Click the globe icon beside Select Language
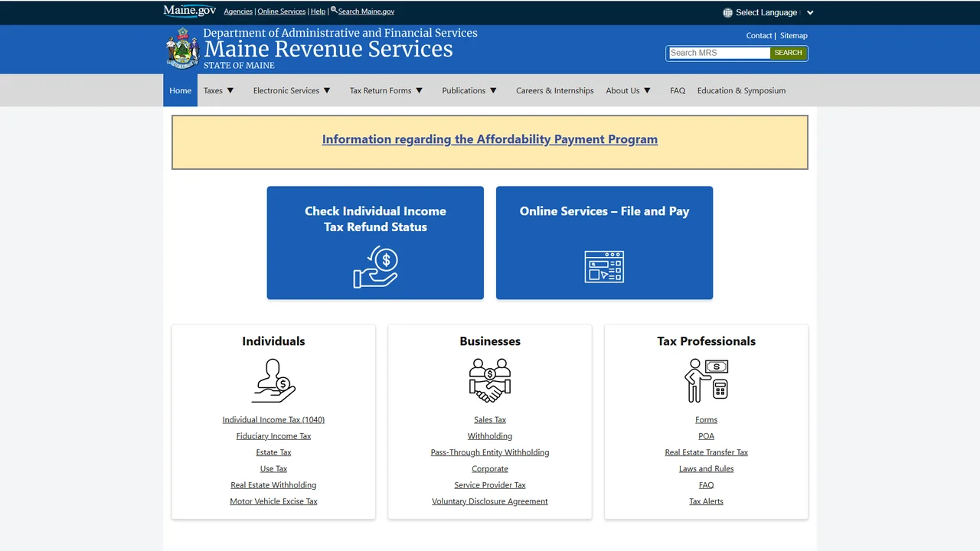The image size is (980, 551). pyautogui.click(x=727, y=12)
